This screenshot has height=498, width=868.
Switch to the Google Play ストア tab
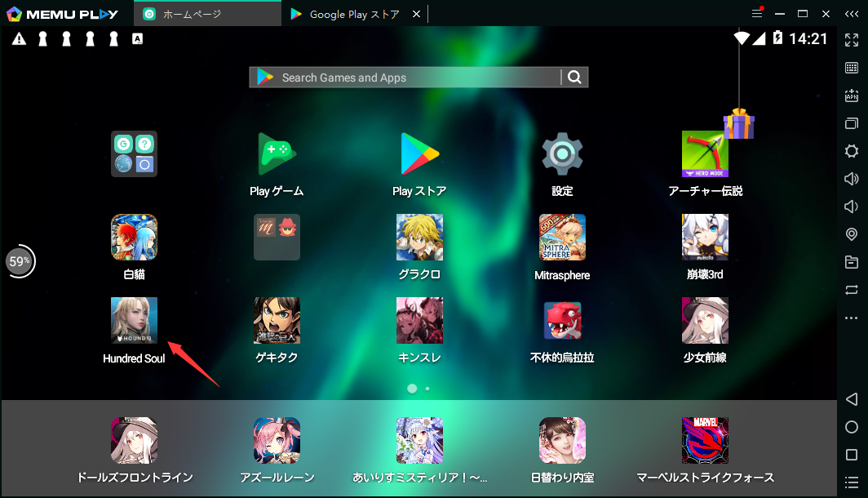click(x=344, y=14)
